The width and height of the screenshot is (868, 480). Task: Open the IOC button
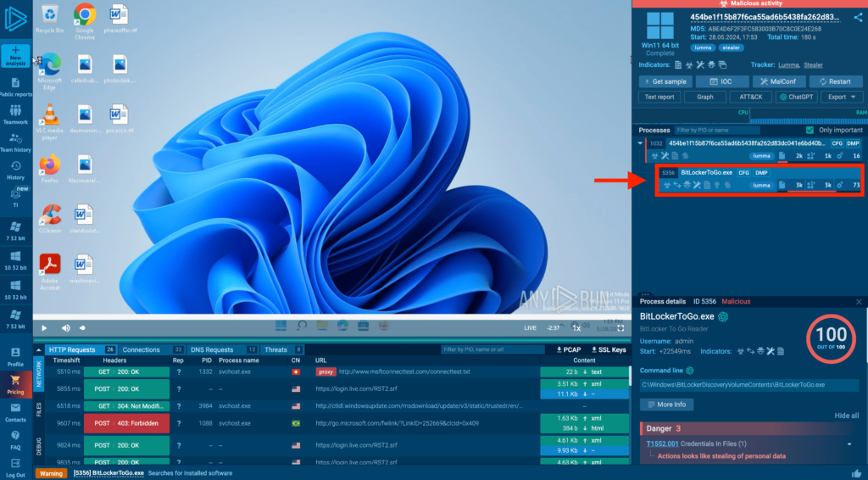721,81
